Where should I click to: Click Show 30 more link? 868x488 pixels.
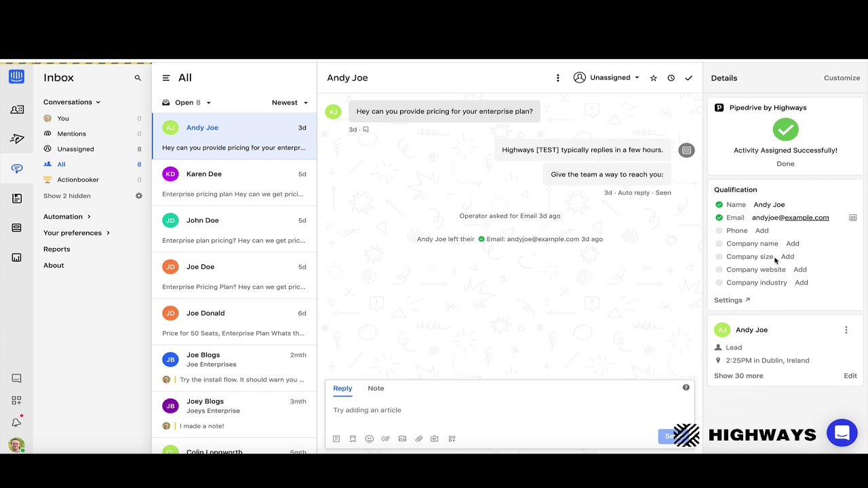coord(738,375)
